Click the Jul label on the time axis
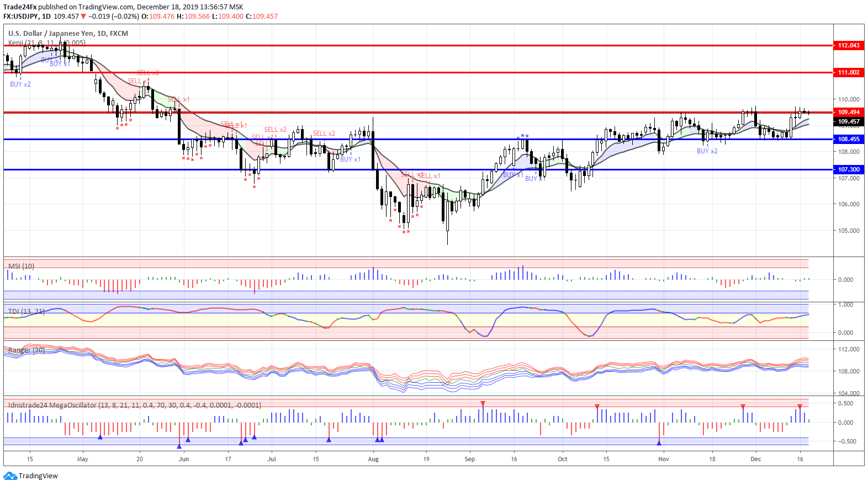 272,459
